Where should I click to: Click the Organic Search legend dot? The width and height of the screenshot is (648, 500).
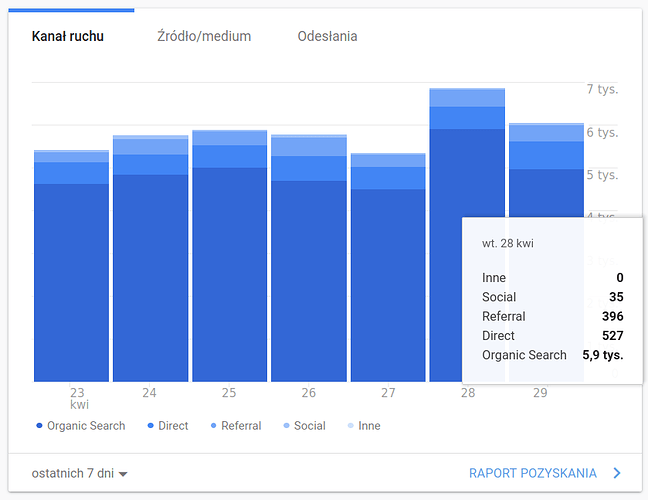39,426
